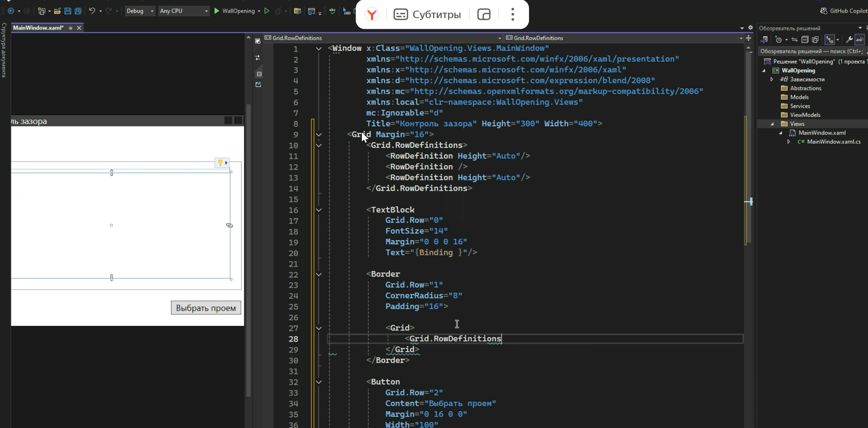This screenshot has width=868, height=428.
Task: Select the Models folder in Solution Explorer
Action: [x=799, y=97]
